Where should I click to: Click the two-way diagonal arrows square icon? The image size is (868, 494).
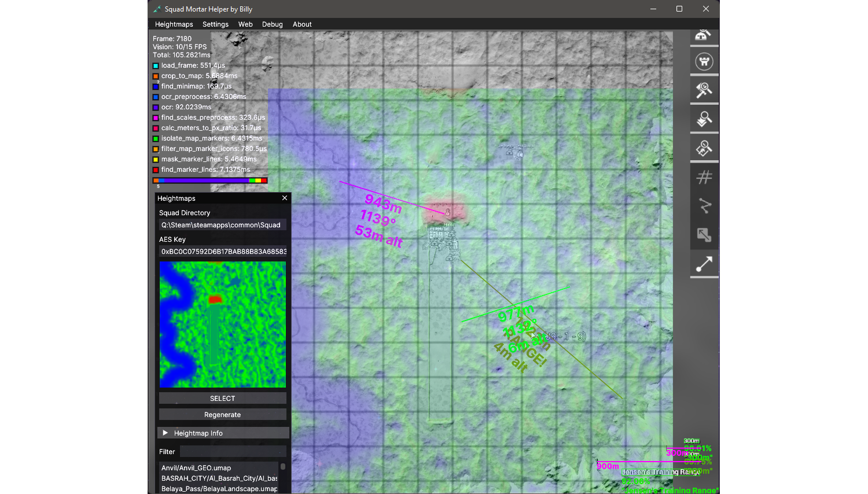(704, 235)
